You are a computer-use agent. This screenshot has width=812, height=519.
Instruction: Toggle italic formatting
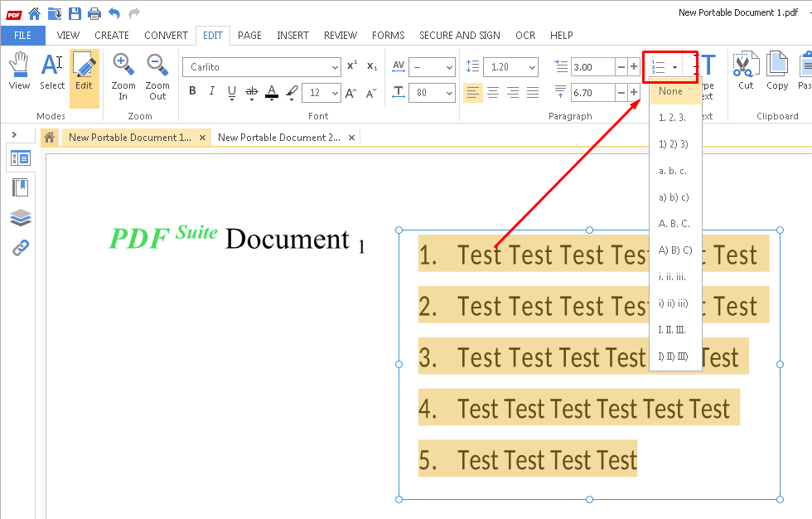[212, 91]
